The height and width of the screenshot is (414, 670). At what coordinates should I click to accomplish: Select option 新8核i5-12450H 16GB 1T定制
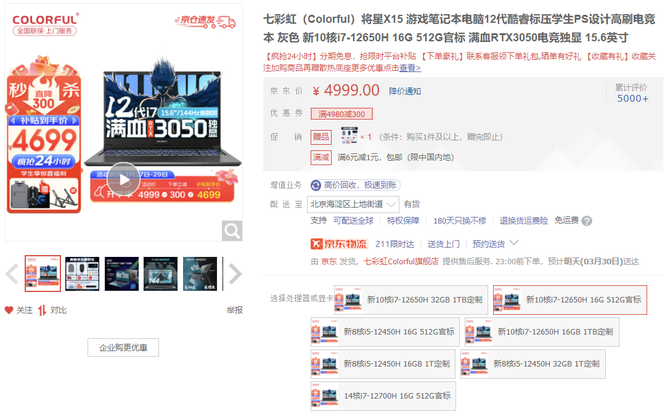tap(383, 364)
